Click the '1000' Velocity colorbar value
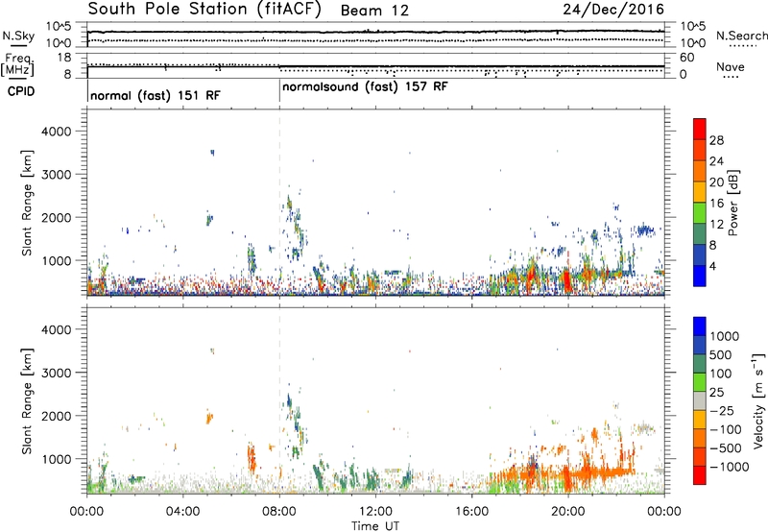Viewport: 768px width, 532px height. (x=725, y=336)
